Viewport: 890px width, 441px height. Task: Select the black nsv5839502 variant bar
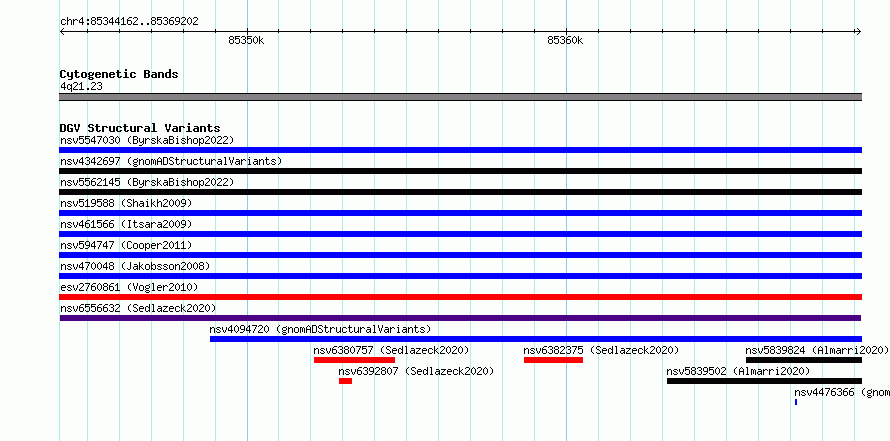(x=764, y=381)
